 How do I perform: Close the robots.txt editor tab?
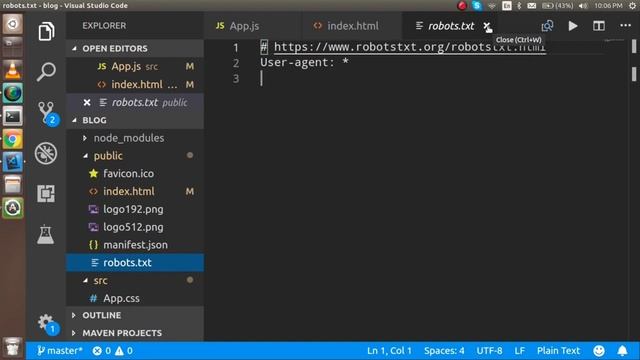click(x=487, y=26)
